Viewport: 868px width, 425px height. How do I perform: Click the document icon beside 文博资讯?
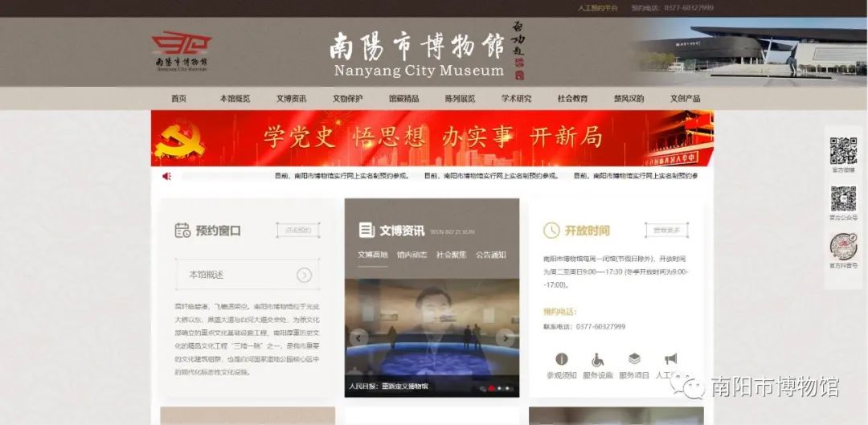pos(366,231)
